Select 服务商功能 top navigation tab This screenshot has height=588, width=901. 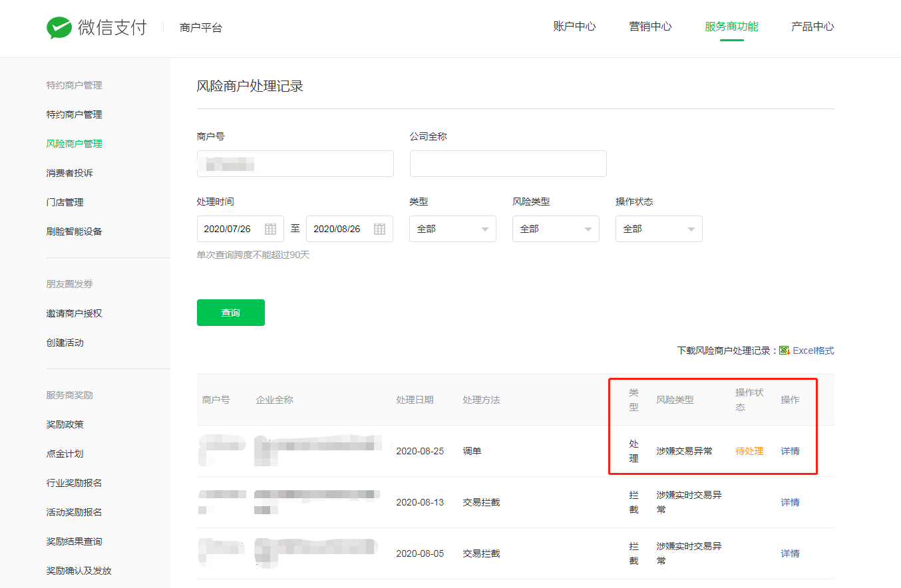pos(731,27)
